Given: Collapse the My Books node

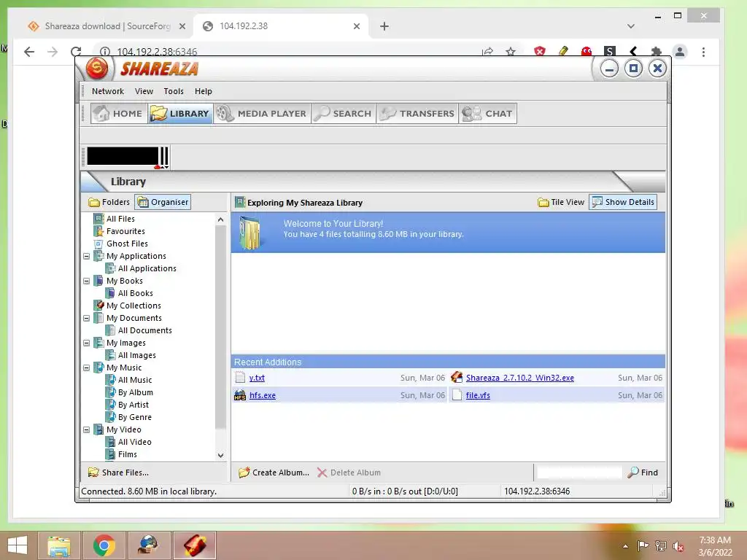Looking at the screenshot, I should tap(86, 281).
